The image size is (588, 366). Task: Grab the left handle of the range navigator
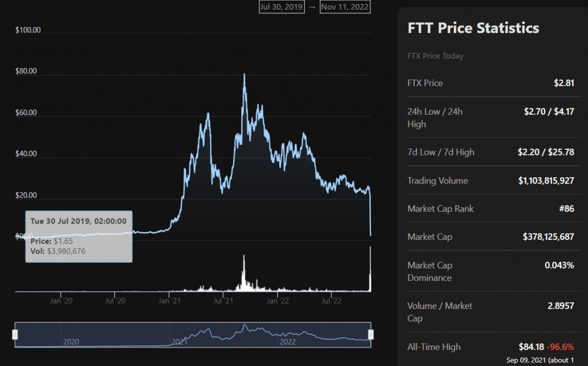(16, 334)
